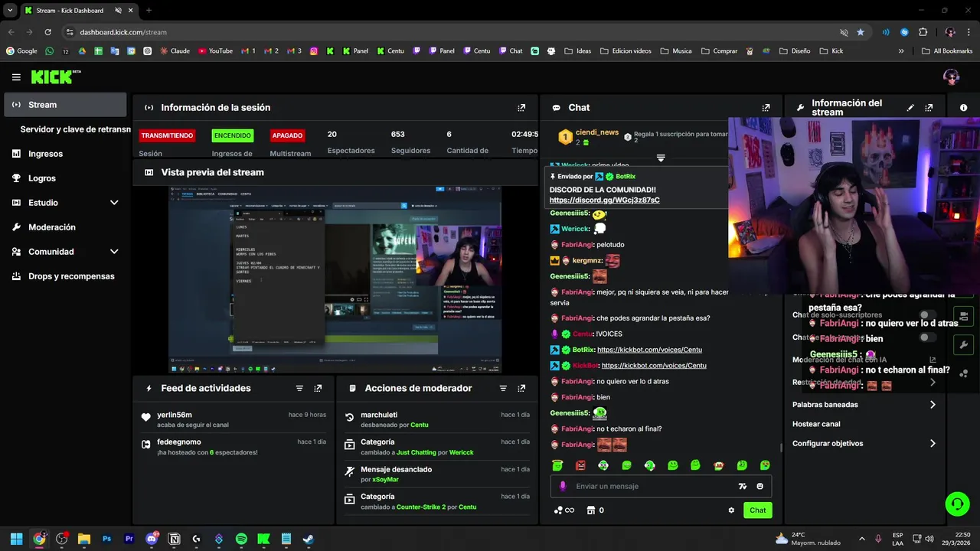Show hidden system tray icons
This screenshot has height=551, width=980.
(x=862, y=539)
